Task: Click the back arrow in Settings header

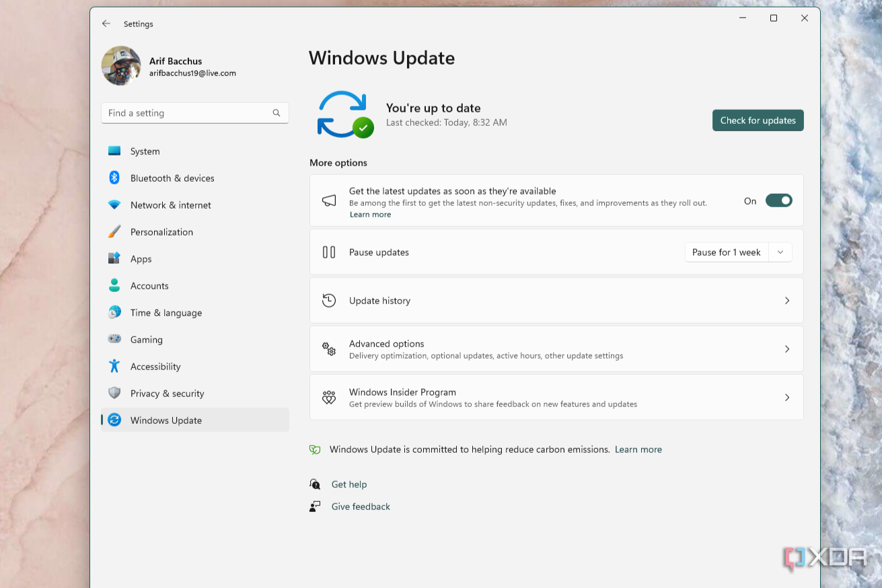Action: coord(106,24)
